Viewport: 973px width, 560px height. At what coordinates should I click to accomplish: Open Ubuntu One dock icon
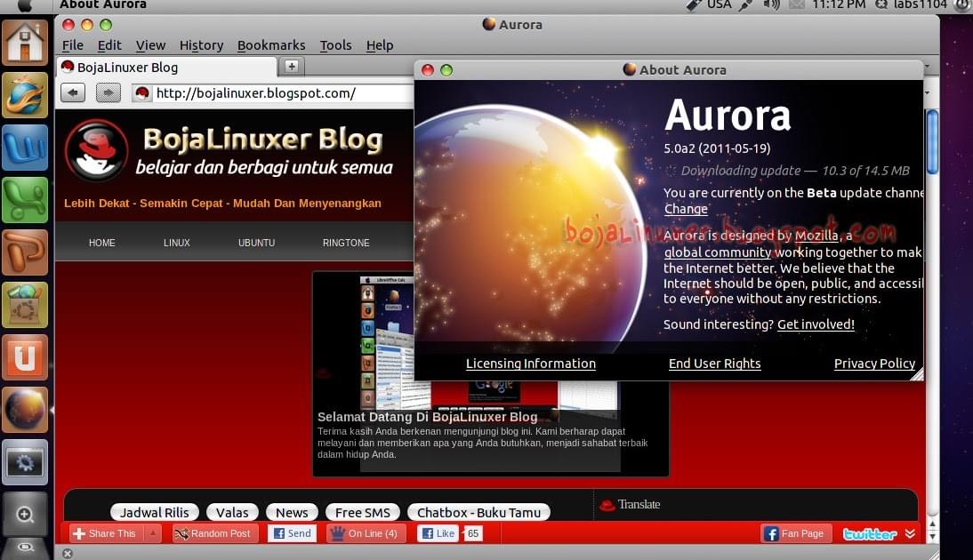(25, 357)
